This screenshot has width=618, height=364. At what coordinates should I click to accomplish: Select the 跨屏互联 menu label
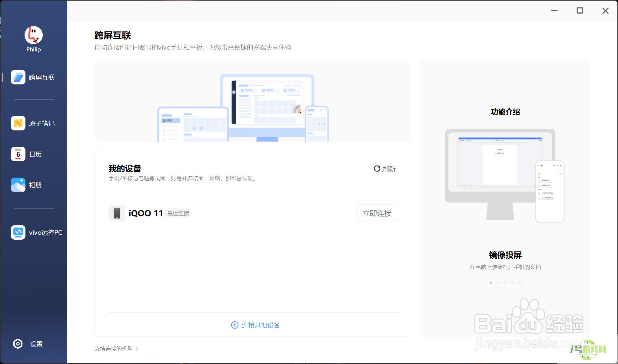pos(42,77)
